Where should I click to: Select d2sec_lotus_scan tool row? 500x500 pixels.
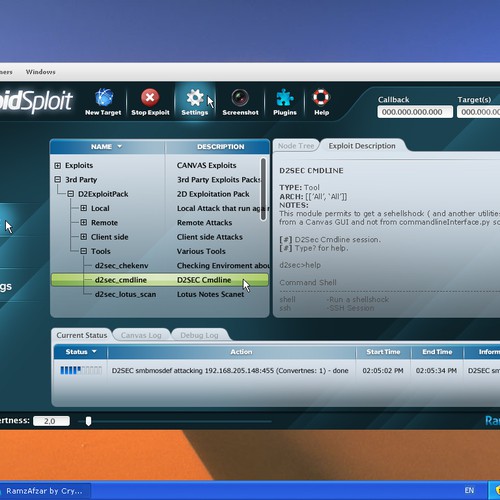(x=159, y=294)
